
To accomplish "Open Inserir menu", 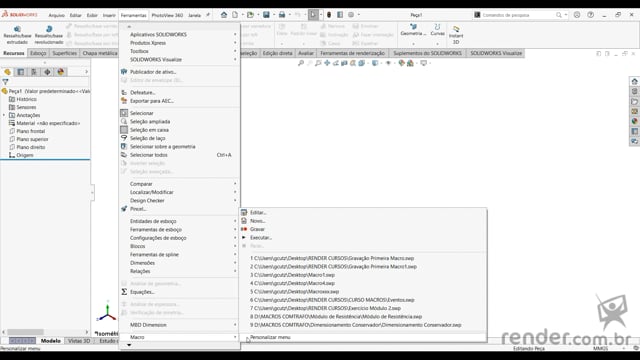I will point(109,15).
